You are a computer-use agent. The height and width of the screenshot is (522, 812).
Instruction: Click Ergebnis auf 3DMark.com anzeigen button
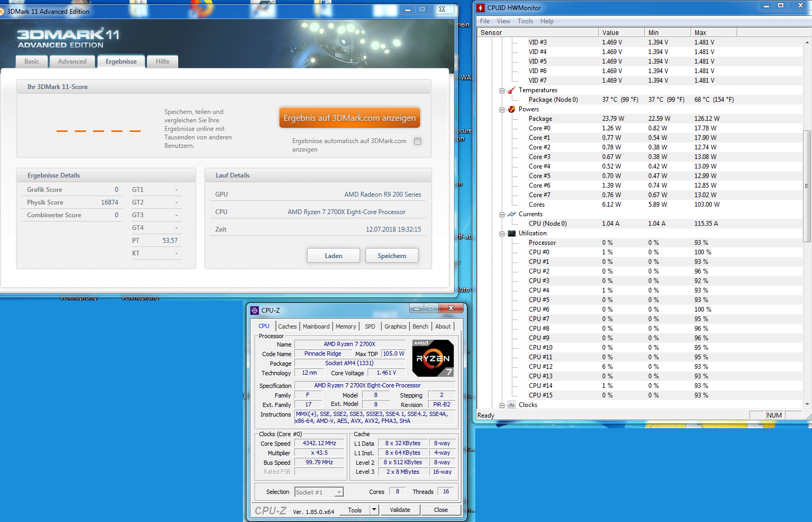pyautogui.click(x=350, y=118)
